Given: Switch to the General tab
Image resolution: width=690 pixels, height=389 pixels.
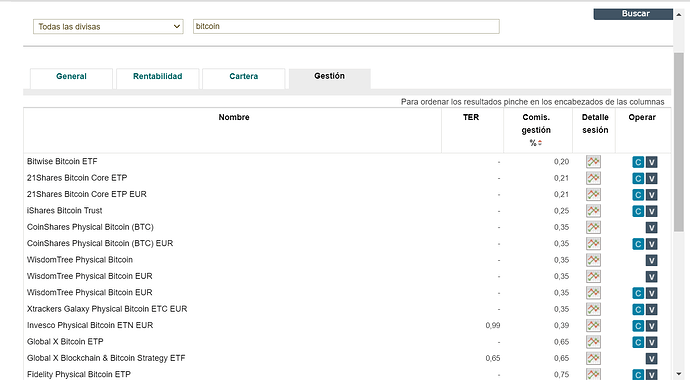Looking at the screenshot, I should pos(71,77).
